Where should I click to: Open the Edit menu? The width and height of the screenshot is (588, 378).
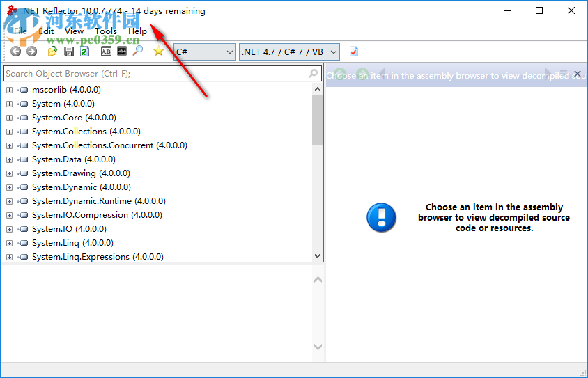click(x=46, y=31)
